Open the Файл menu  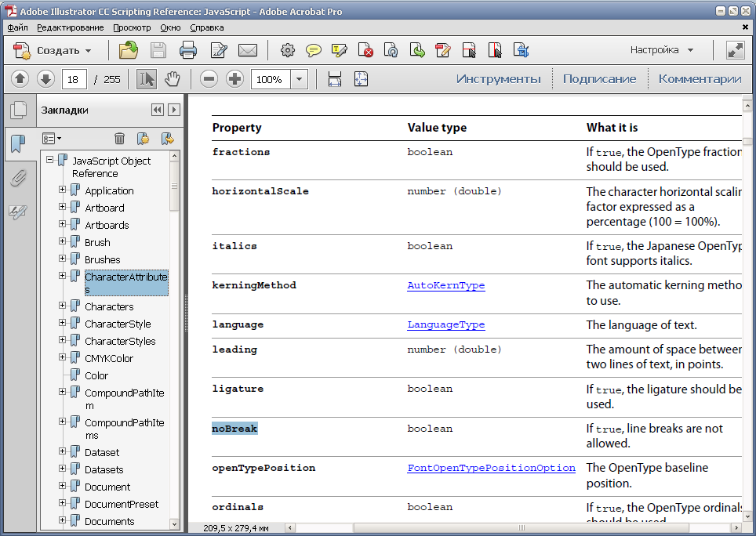click(18, 27)
